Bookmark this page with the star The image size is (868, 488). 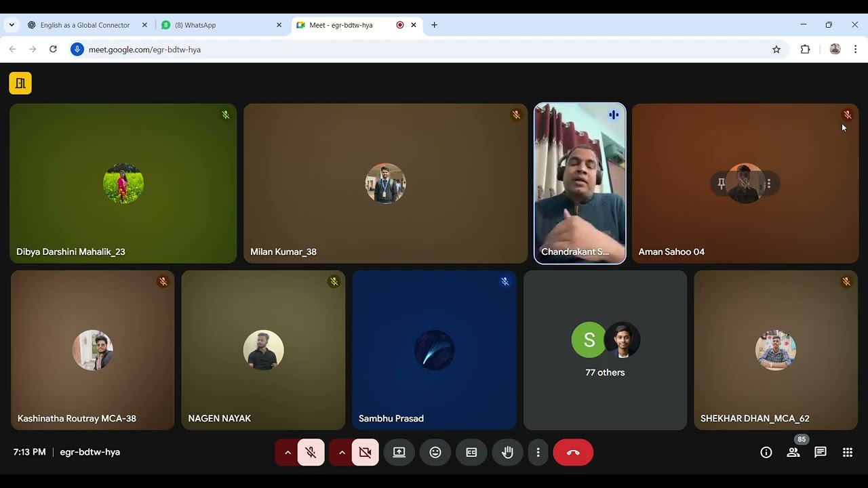776,49
